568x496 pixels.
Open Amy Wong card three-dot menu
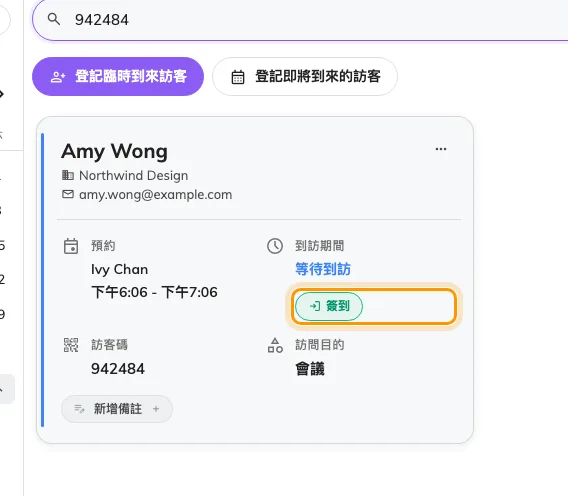[x=440, y=149]
